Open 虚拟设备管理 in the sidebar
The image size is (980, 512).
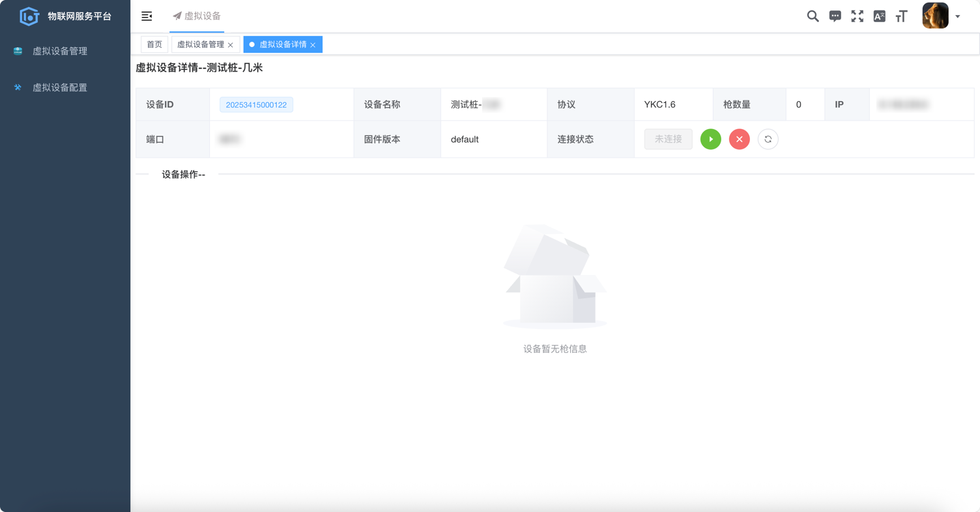[59, 51]
